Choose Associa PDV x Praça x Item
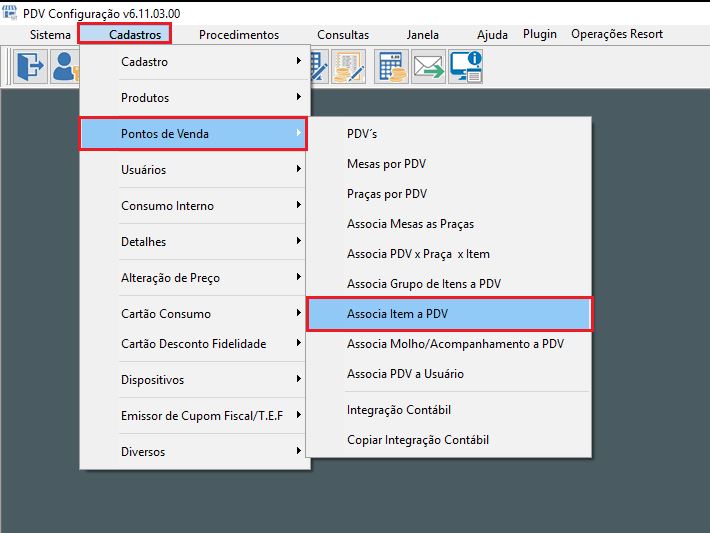The width and height of the screenshot is (710, 533). [449, 254]
